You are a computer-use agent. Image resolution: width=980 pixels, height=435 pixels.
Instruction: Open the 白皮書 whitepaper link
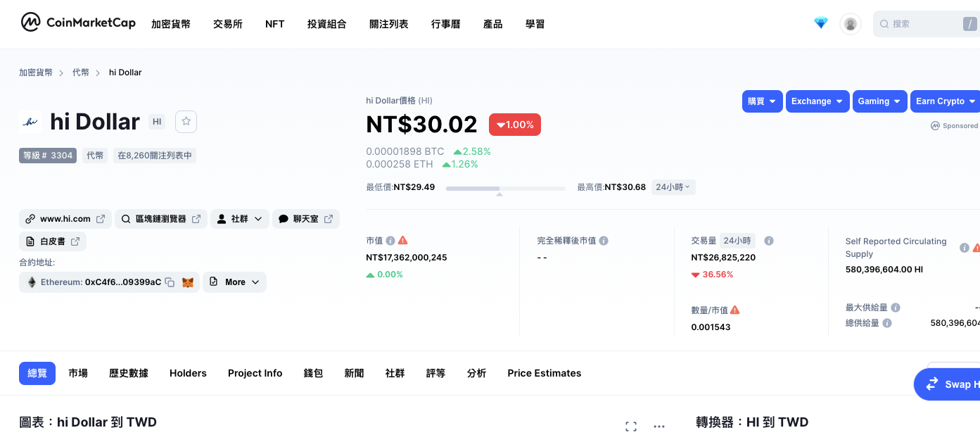53,241
